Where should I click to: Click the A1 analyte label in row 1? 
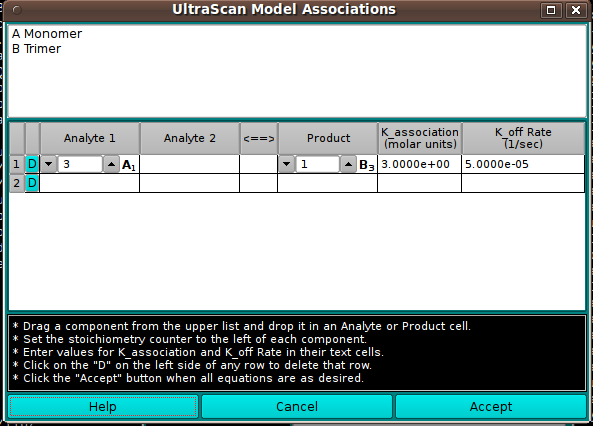coord(129,165)
